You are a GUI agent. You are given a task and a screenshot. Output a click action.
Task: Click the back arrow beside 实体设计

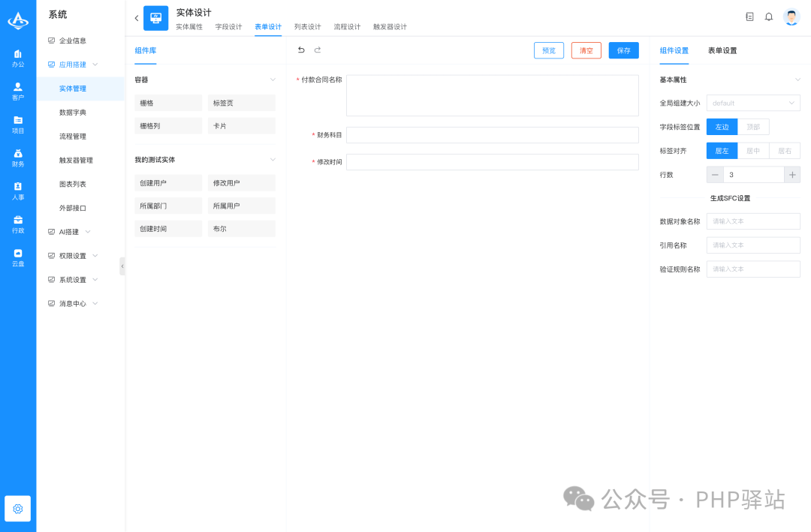point(137,18)
